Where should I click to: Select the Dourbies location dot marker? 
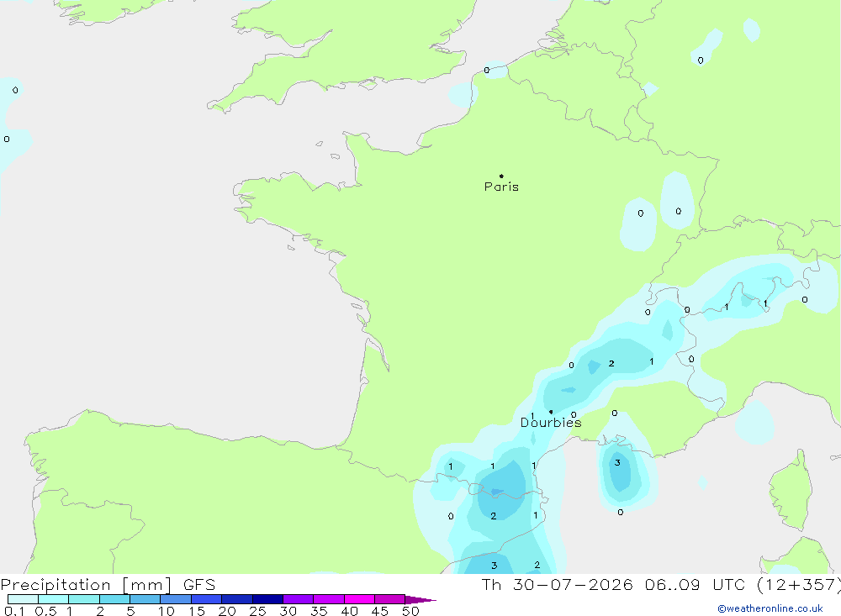point(551,412)
